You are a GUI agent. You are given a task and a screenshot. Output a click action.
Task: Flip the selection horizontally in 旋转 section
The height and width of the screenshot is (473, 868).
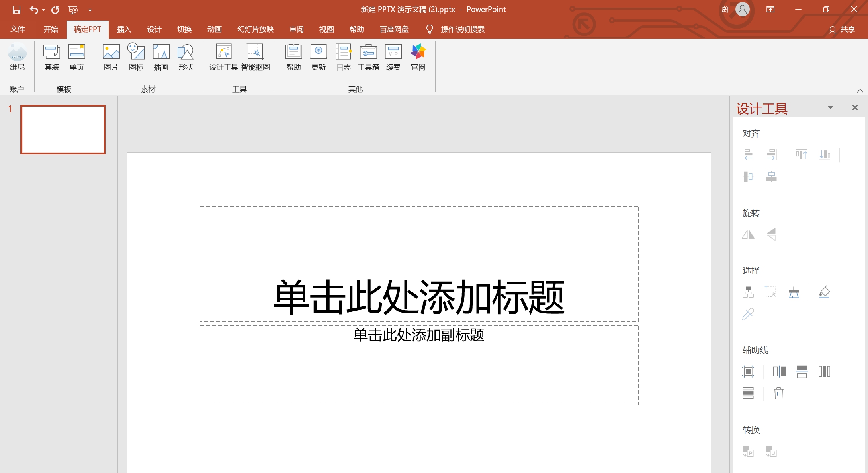click(x=748, y=234)
